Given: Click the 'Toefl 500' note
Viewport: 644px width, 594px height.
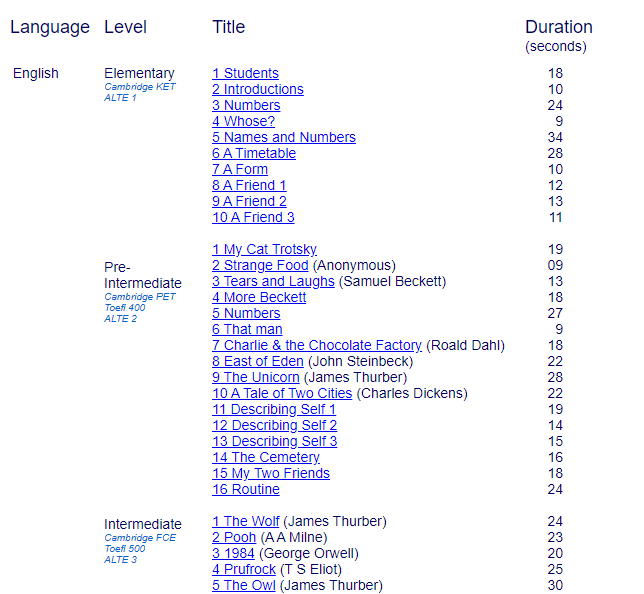Looking at the screenshot, I should pos(124,549).
